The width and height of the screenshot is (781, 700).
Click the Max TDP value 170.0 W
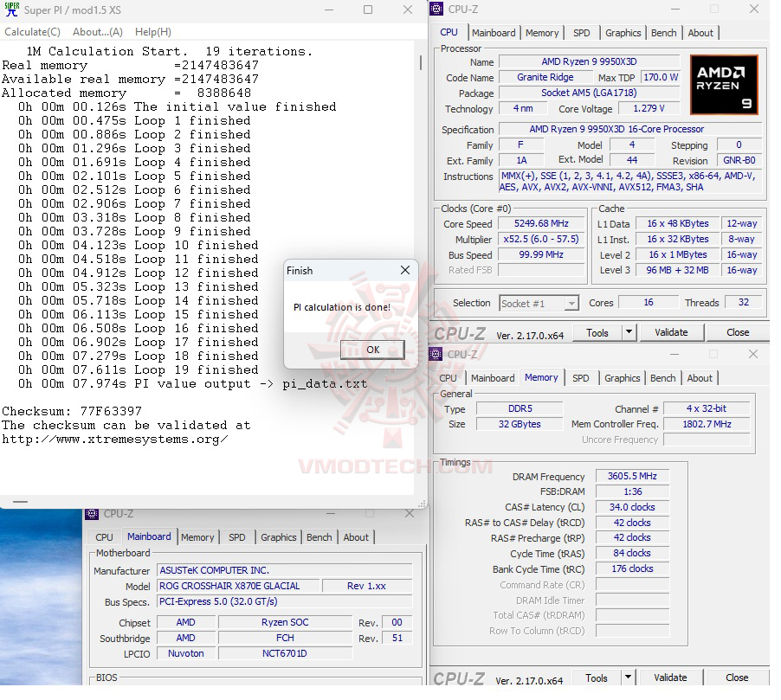[661, 77]
